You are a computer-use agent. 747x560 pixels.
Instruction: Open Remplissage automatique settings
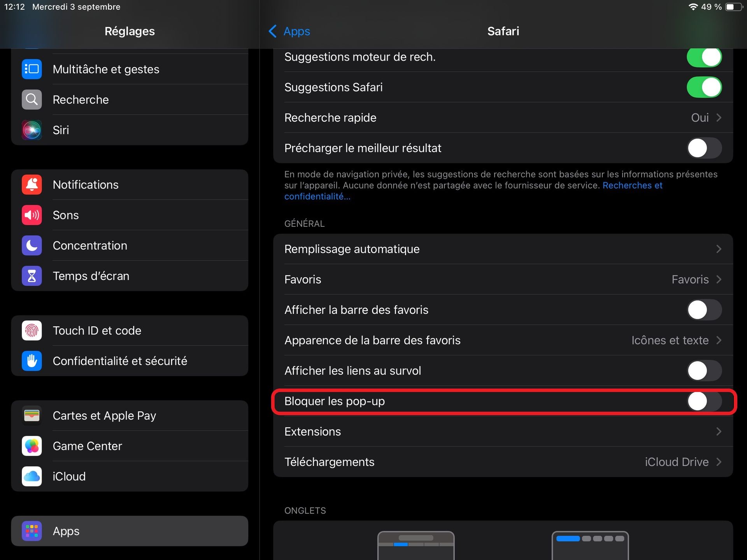503,249
